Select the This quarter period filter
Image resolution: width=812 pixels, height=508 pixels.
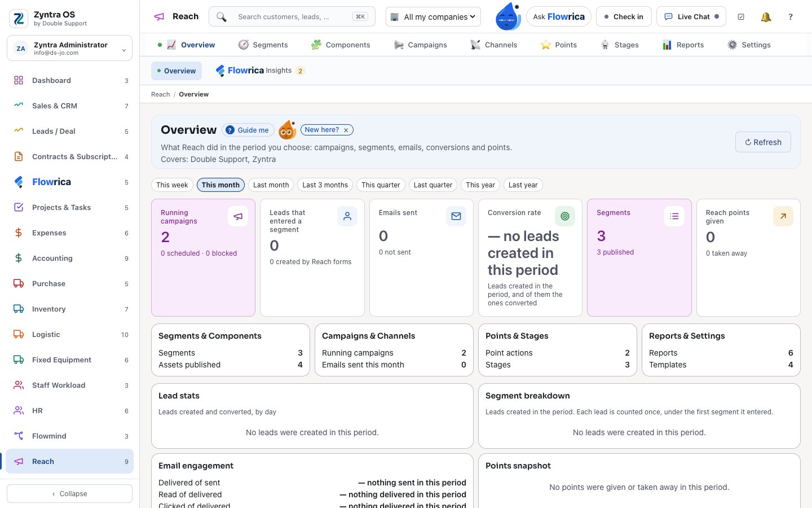pyautogui.click(x=381, y=185)
